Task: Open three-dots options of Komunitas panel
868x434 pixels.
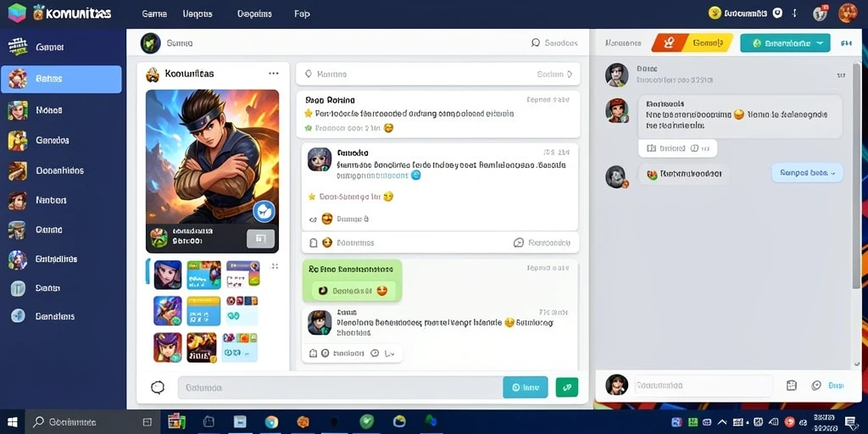Action: click(x=274, y=74)
